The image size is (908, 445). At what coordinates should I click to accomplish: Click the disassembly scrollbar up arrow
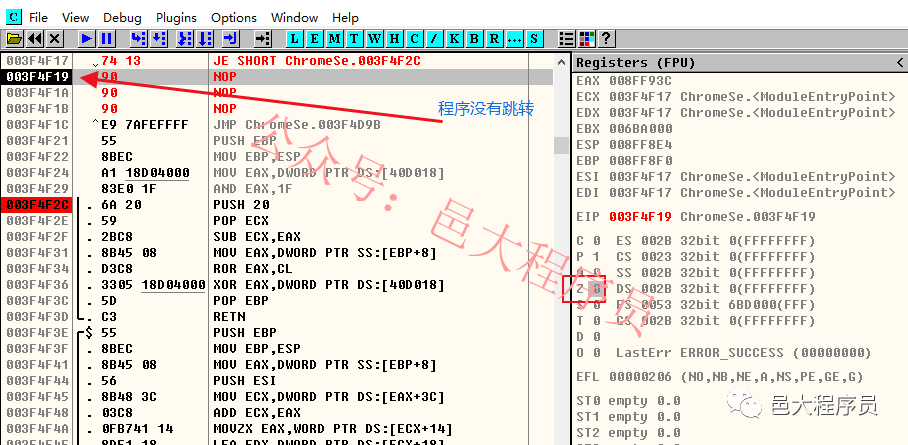coord(561,62)
